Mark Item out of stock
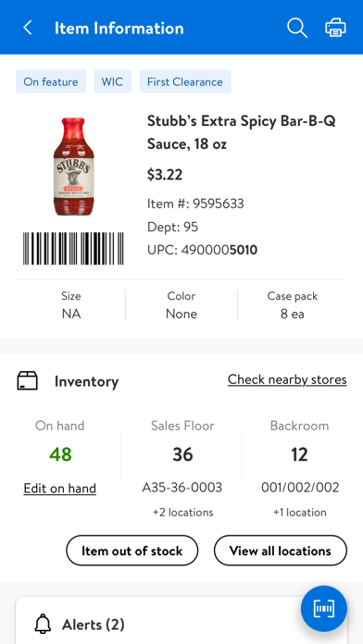Image resolution: width=363 pixels, height=644 pixels. tap(132, 551)
